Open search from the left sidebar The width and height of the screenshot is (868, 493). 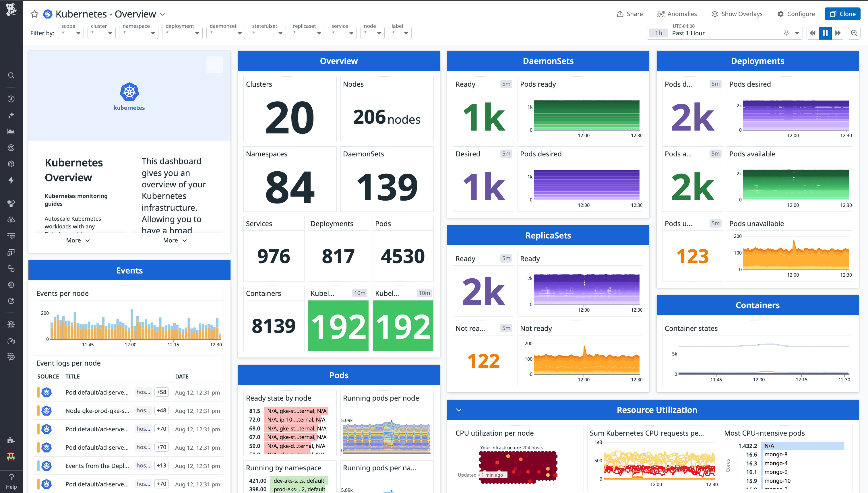click(11, 75)
